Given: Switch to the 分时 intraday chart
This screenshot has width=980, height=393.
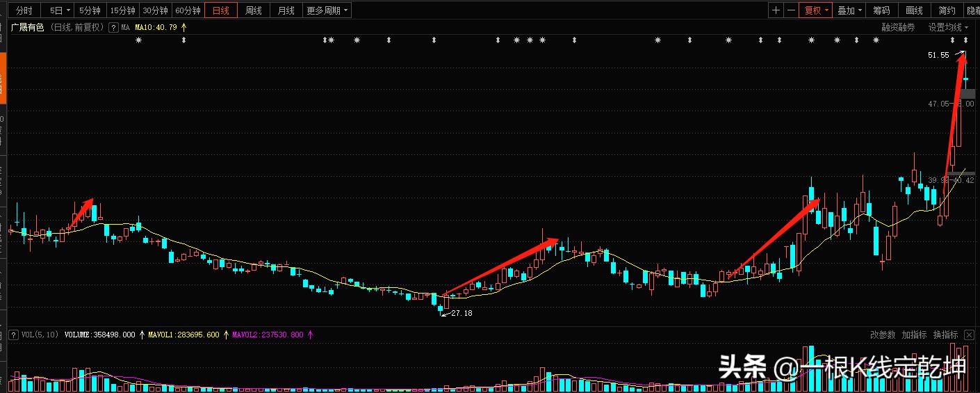Looking at the screenshot, I should 23,10.
